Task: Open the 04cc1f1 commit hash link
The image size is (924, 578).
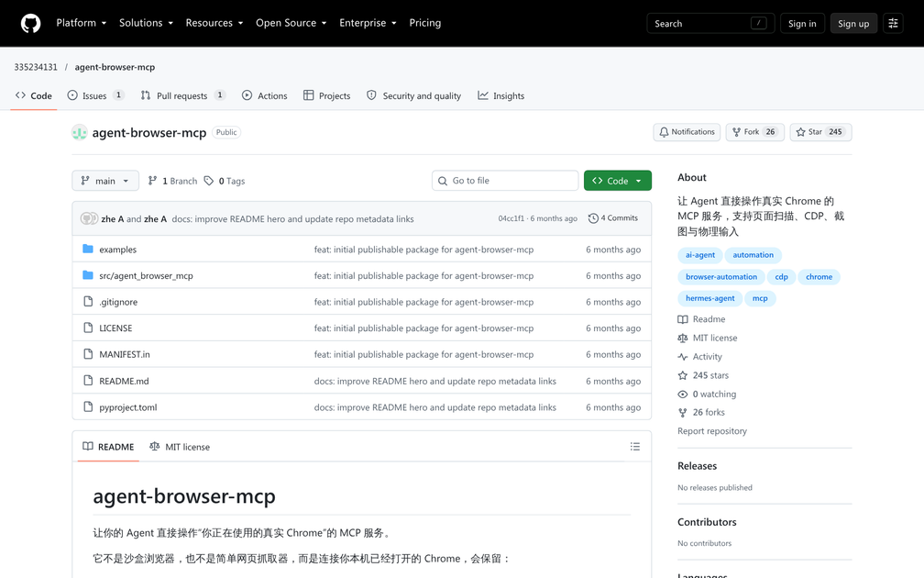Action: (x=511, y=218)
